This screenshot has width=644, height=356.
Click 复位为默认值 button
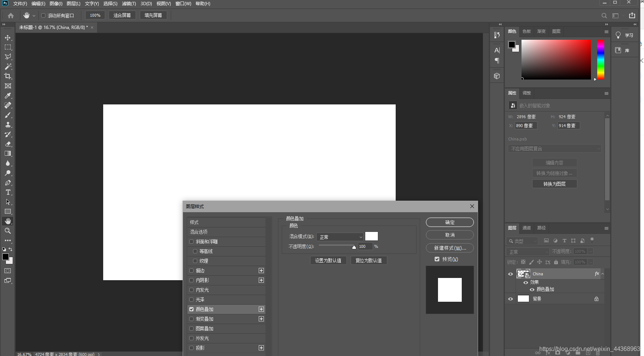pyautogui.click(x=369, y=260)
